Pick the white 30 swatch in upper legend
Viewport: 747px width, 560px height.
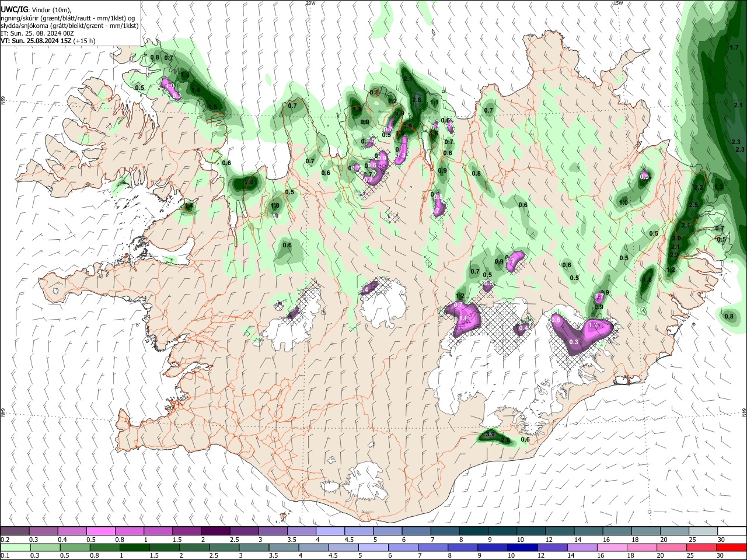click(731, 531)
